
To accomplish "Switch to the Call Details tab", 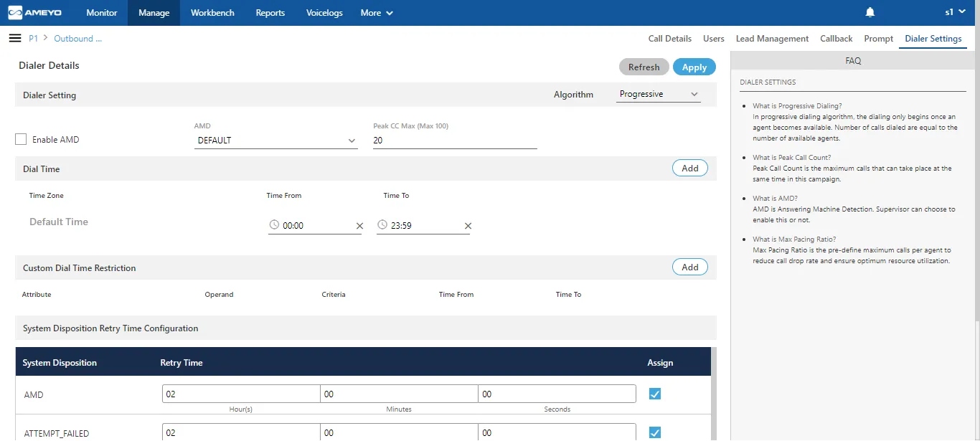I will (x=670, y=39).
